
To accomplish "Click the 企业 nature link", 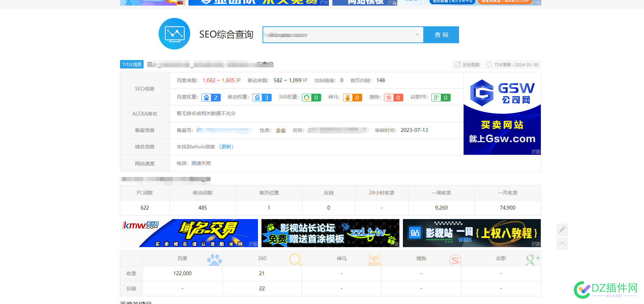I will [x=281, y=130].
